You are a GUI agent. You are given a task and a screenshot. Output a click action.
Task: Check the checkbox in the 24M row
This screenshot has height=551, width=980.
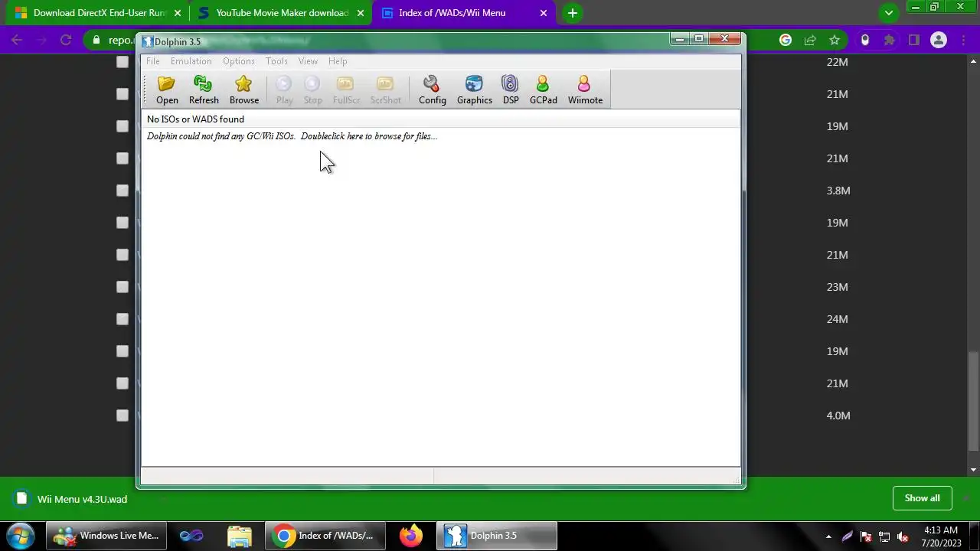point(122,319)
